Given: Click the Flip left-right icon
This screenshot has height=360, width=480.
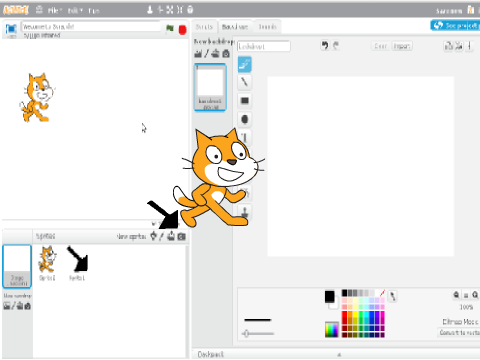Looking at the screenshot, I should (449, 46).
